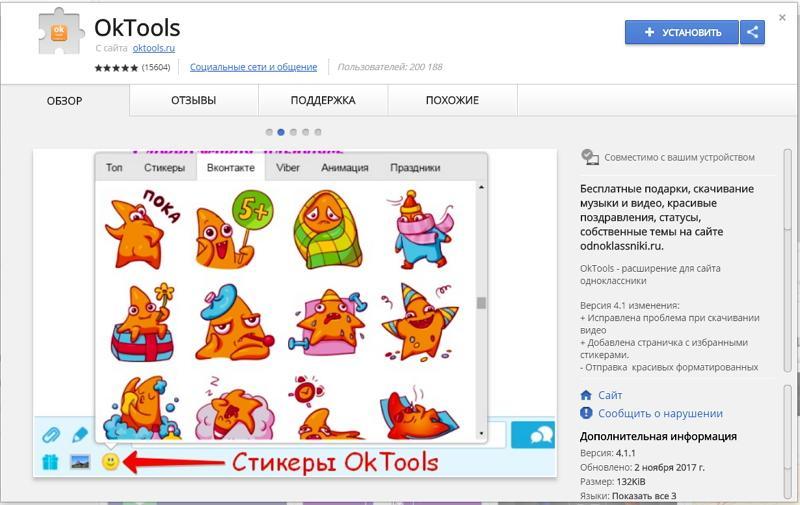Click the blue chat send icon
The width and height of the screenshot is (800, 505).
533,435
